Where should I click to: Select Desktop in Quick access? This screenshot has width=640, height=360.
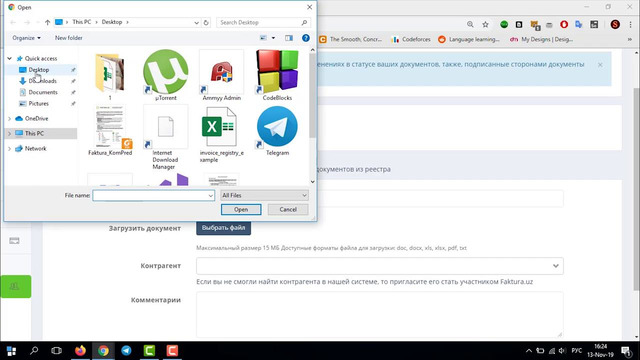[x=39, y=70]
